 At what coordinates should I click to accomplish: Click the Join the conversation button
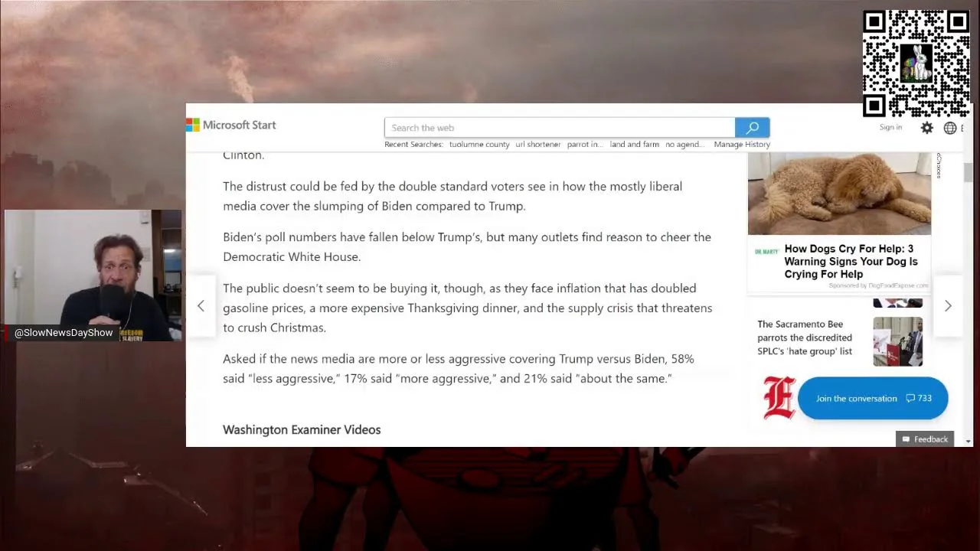point(873,398)
